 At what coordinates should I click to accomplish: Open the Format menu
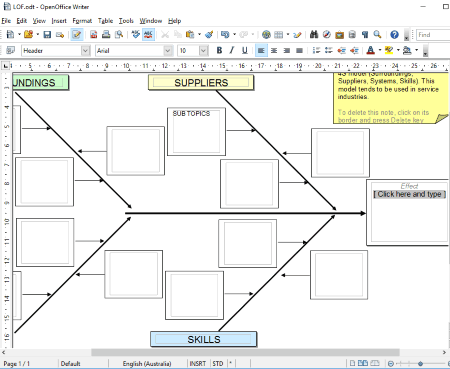coord(82,21)
